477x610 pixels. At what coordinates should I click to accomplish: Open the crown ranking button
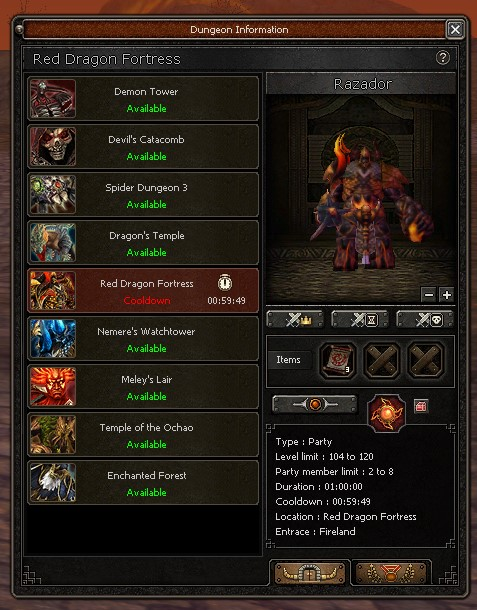tap(295, 320)
